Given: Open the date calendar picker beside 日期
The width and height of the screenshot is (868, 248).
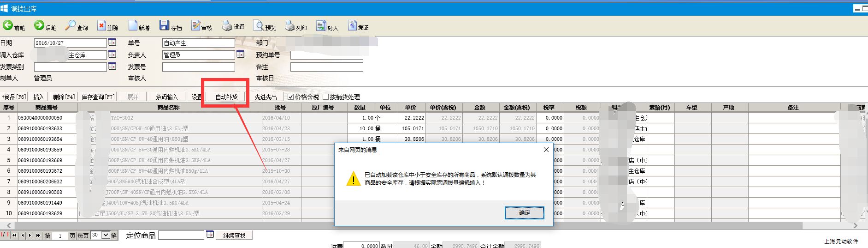Looking at the screenshot, I should pyautogui.click(x=112, y=42).
